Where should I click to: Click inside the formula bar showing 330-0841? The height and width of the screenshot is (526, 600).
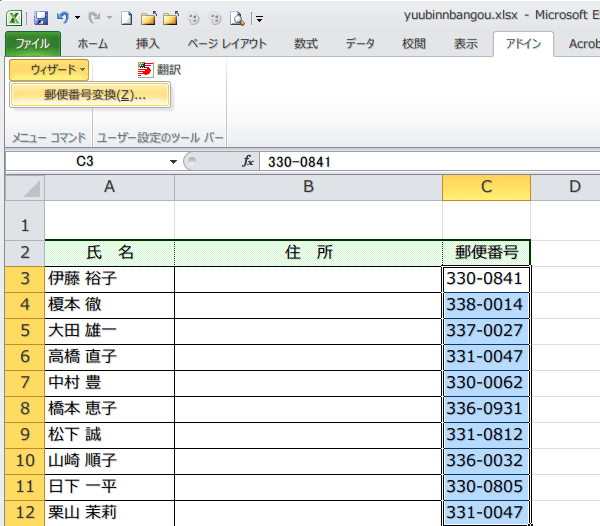[420, 162]
